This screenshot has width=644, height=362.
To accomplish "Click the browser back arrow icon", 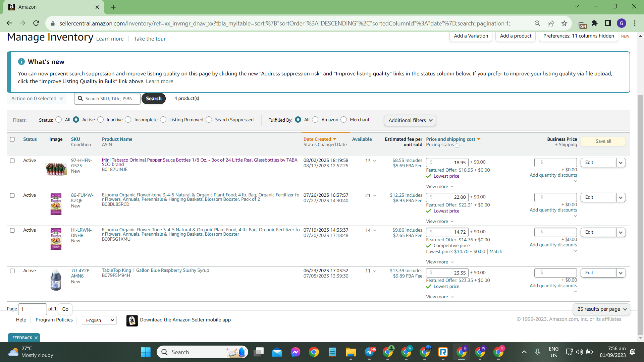I will click(9, 23).
